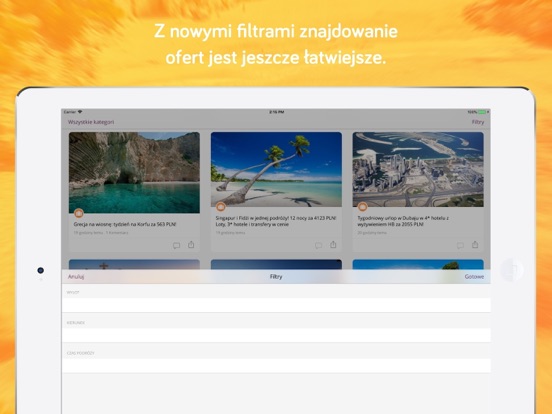Screen dimensions: 552x414
Task: Open comments on the Korfu offer
Action: 176,245
